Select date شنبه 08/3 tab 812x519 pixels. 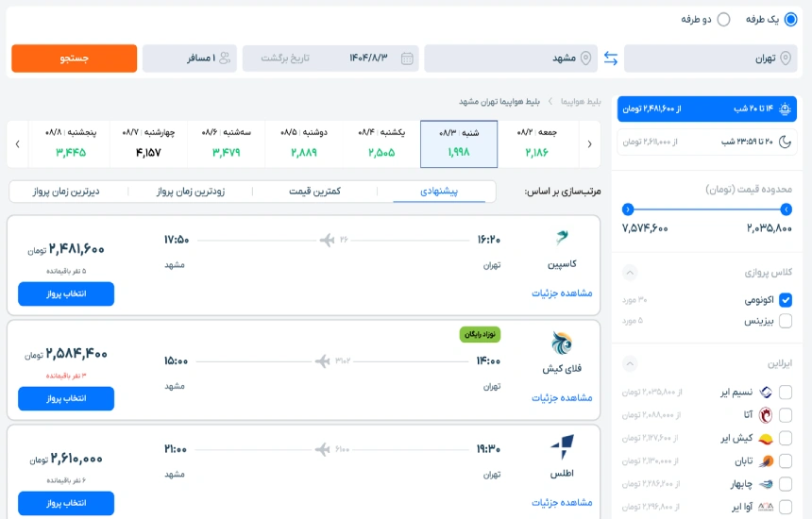click(459, 143)
